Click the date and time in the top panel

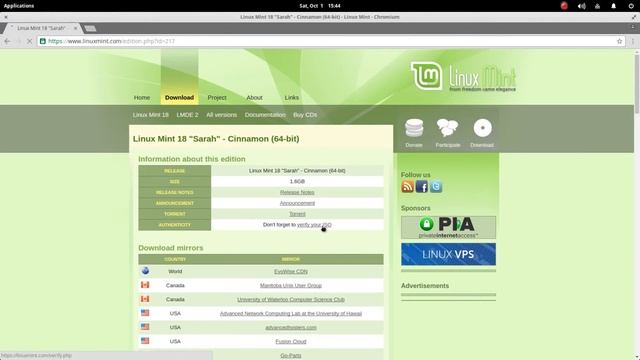320,6
